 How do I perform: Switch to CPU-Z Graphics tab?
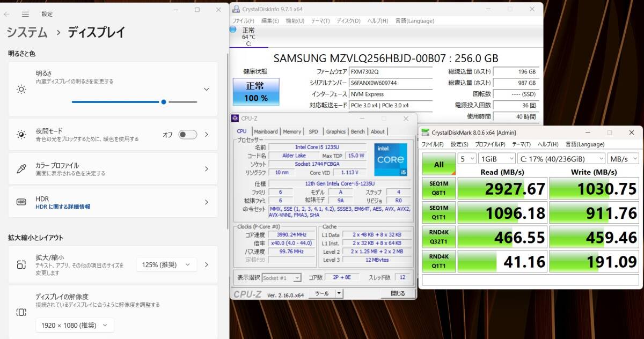(x=336, y=131)
